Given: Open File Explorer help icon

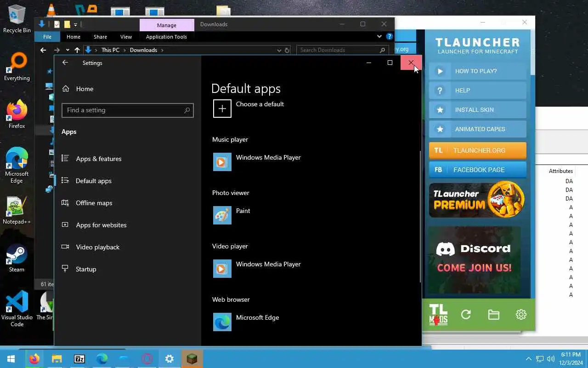Looking at the screenshot, I should [390, 36].
